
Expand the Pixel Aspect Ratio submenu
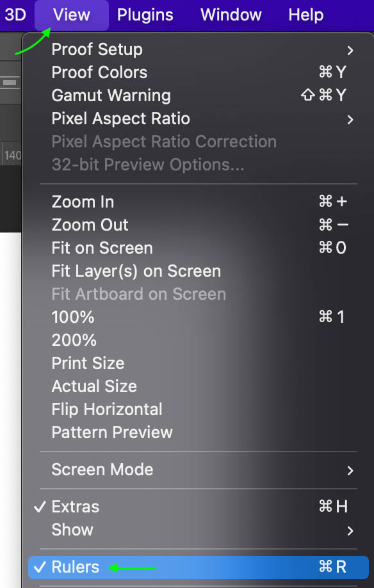coord(120,118)
